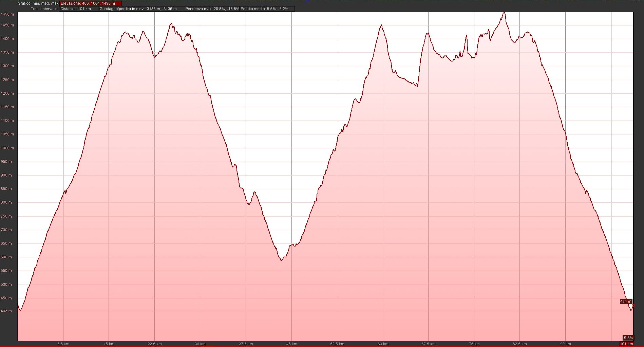This screenshot has width=644, height=347.
Task: Click the 60 km distance axis label
Action: (x=383, y=344)
